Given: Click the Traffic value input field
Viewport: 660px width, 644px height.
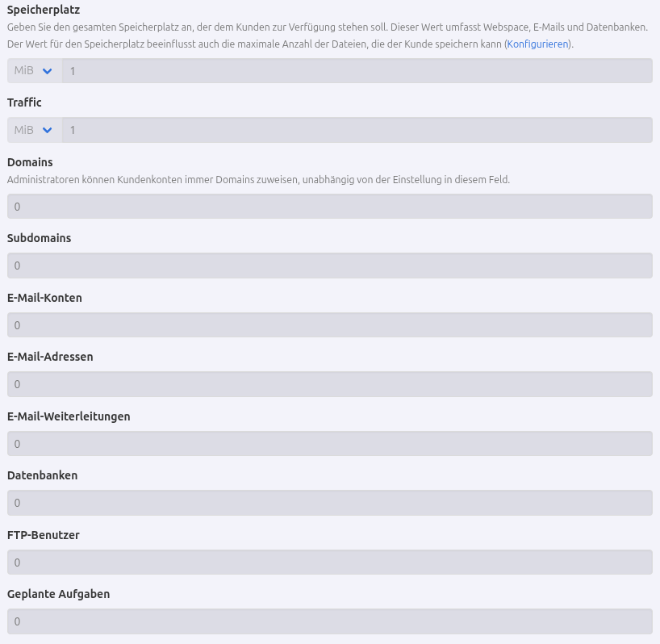Looking at the screenshot, I should tap(357, 130).
